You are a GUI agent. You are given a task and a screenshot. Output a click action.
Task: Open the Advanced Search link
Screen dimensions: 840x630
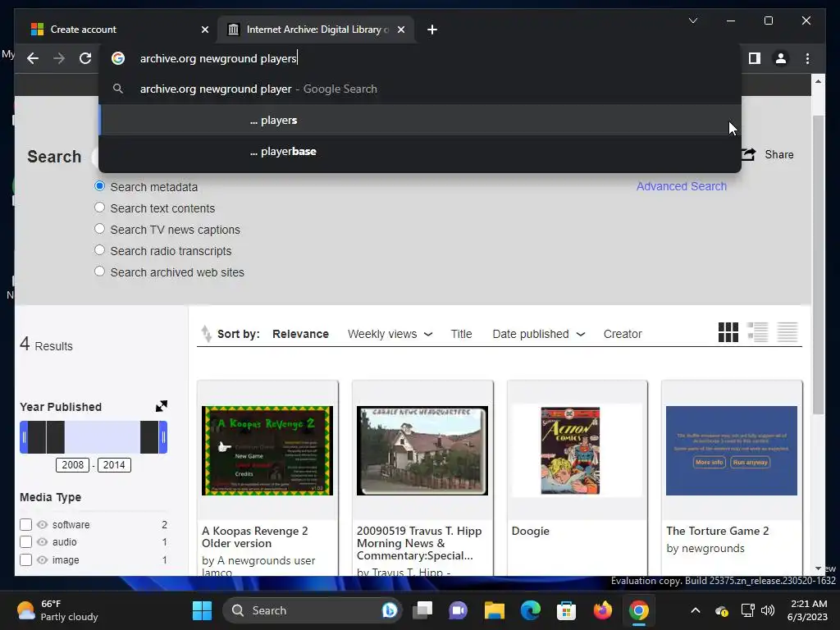pyautogui.click(x=682, y=186)
